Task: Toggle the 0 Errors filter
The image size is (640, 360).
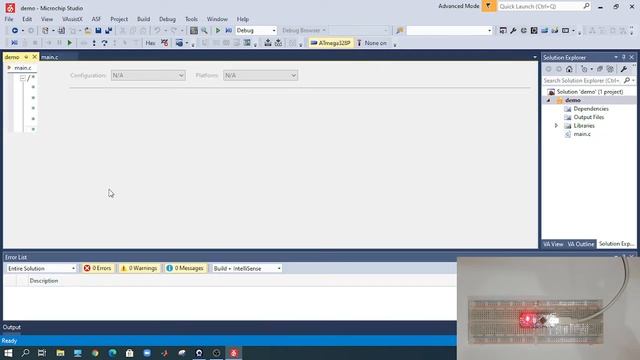Action: coord(98,268)
